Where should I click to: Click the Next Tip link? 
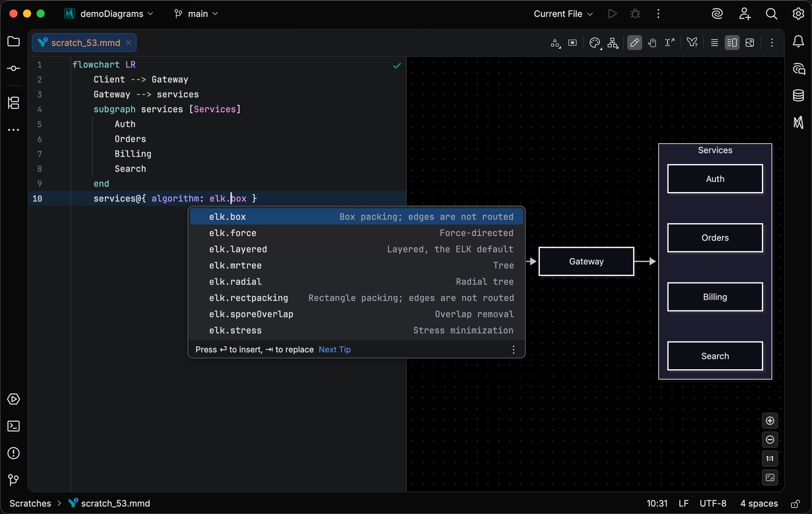coord(335,349)
